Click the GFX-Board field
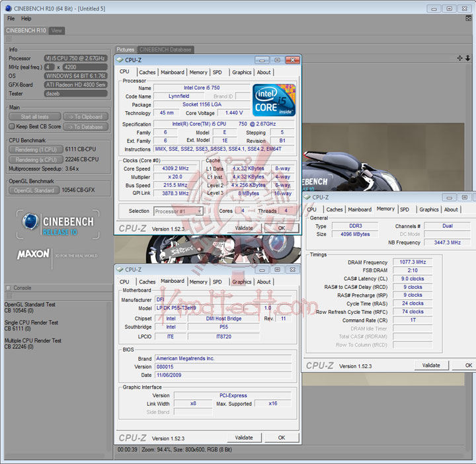476x464 pixels. point(76,85)
